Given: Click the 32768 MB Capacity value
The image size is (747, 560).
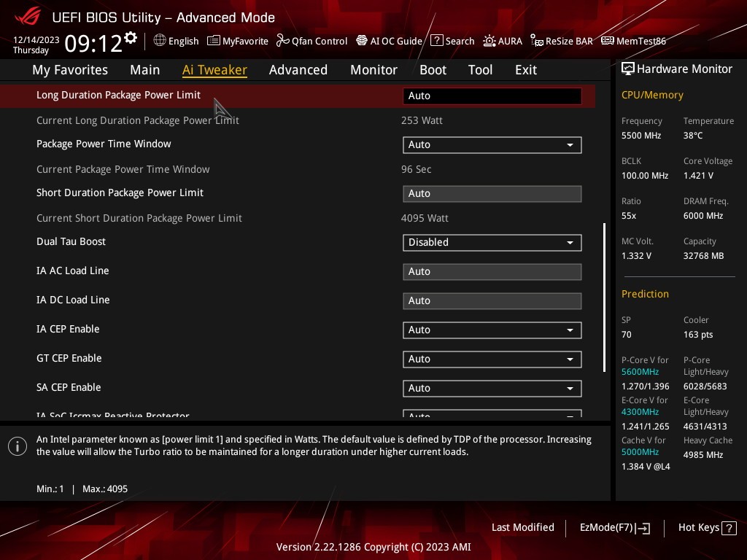Looking at the screenshot, I should [703, 256].
